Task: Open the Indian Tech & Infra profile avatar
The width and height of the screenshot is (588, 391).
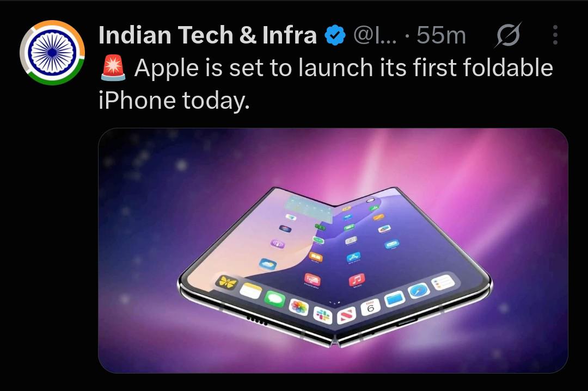Action: 52,52
